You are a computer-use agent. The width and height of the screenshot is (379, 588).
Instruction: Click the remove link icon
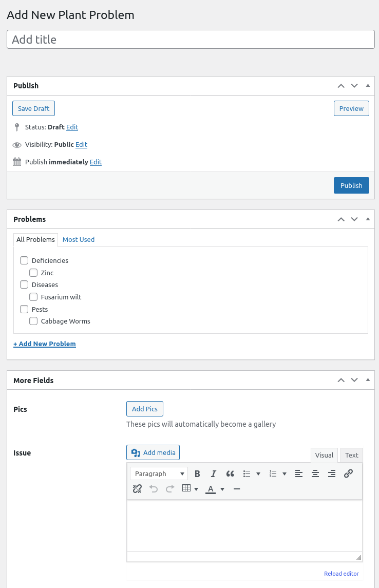(x=137, y=489)
